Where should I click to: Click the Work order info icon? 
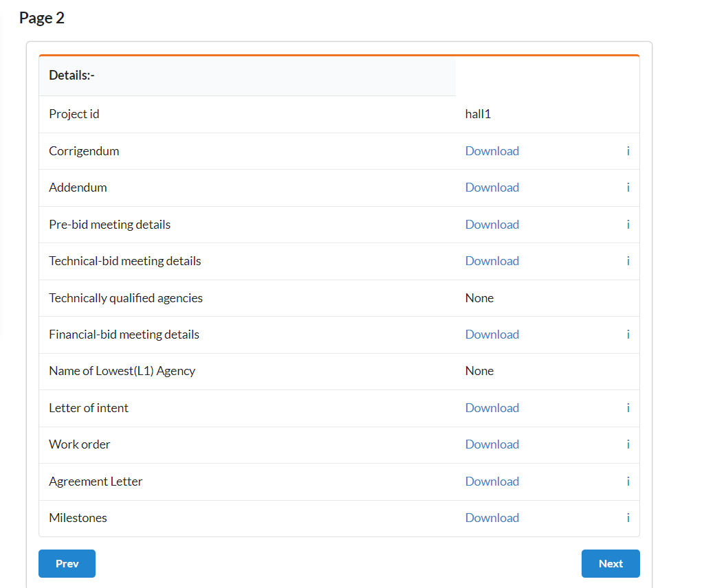628,444
